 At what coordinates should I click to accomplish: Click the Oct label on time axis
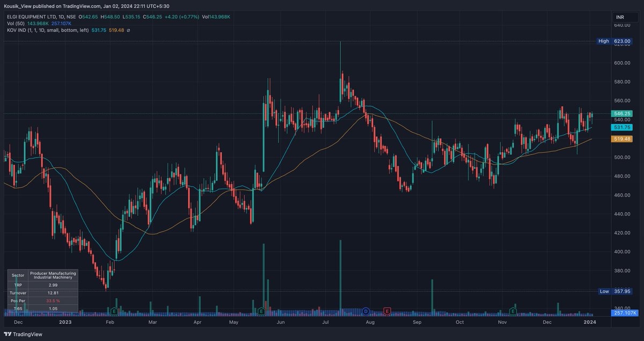point(459,322)
